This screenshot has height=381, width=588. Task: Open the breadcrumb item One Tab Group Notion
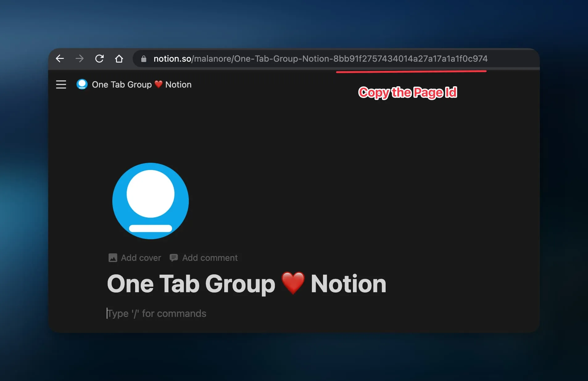[x=141, y=84]
